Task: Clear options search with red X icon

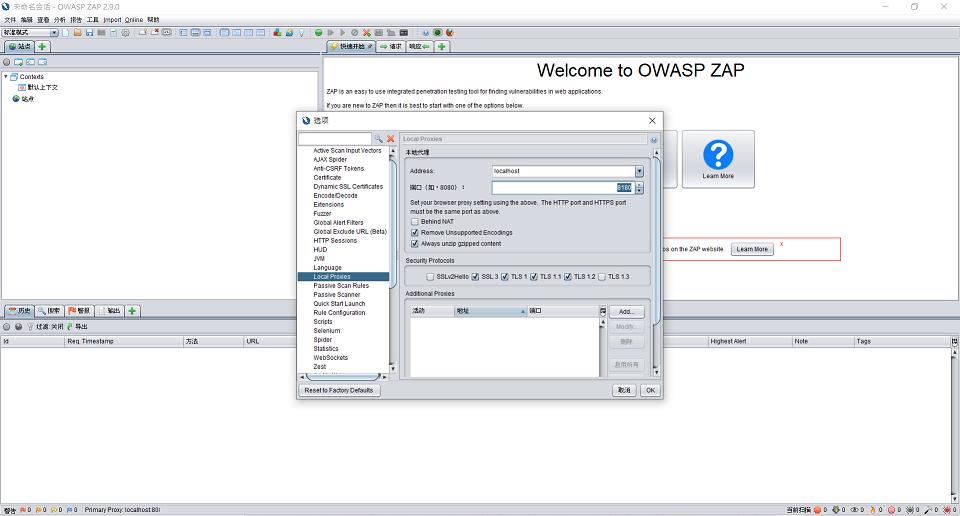Action: coord(391,139)
